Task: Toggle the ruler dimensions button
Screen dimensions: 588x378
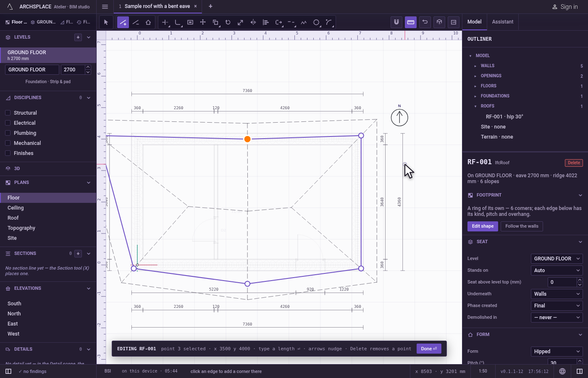Action: coord(411,22)
